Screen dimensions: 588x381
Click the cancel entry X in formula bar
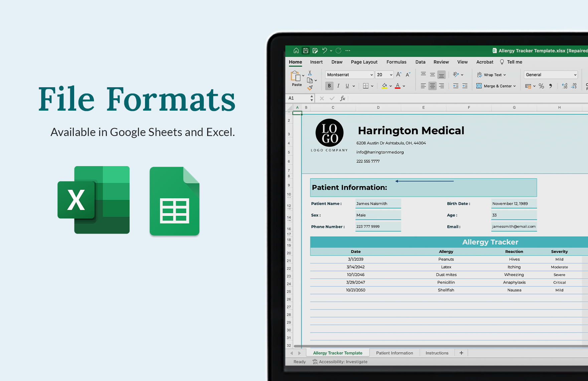coord(322,98)
